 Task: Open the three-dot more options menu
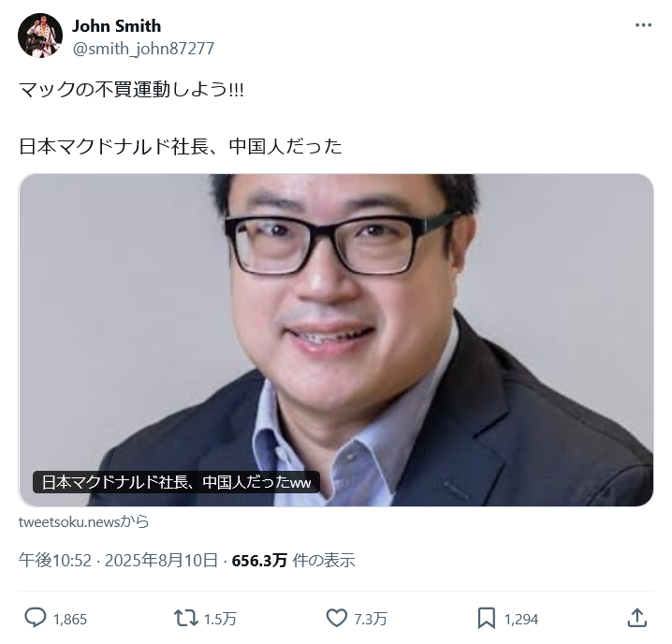pyautogui.click(x=643, y=25)
